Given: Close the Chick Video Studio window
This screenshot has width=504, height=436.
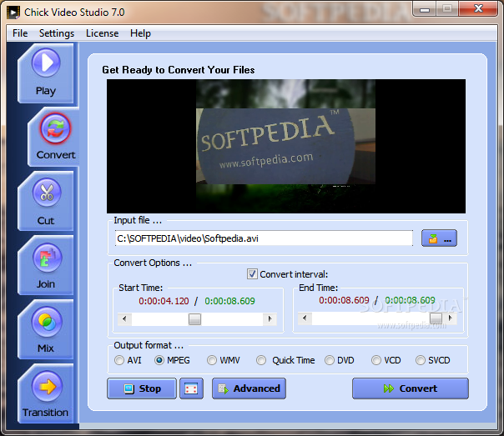Looking at the screenshot, I should (x=479, y=8).
